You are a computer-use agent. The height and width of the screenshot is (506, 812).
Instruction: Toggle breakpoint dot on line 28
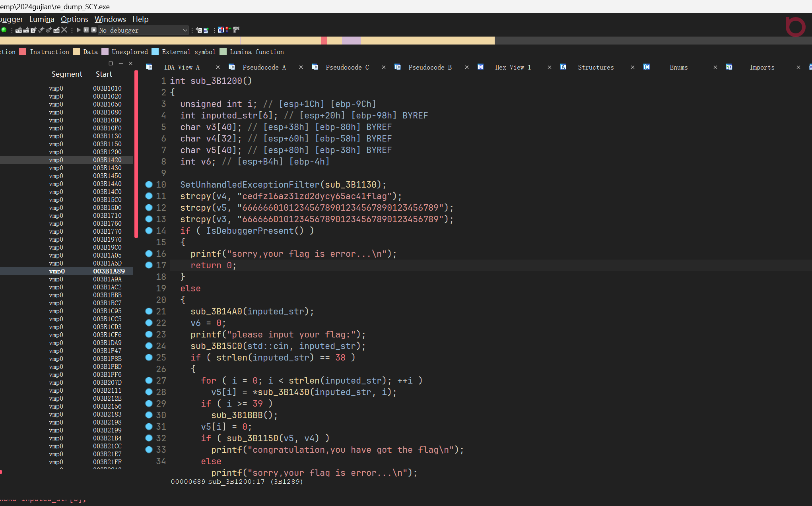pyautogui.click(x=149, y=392)
